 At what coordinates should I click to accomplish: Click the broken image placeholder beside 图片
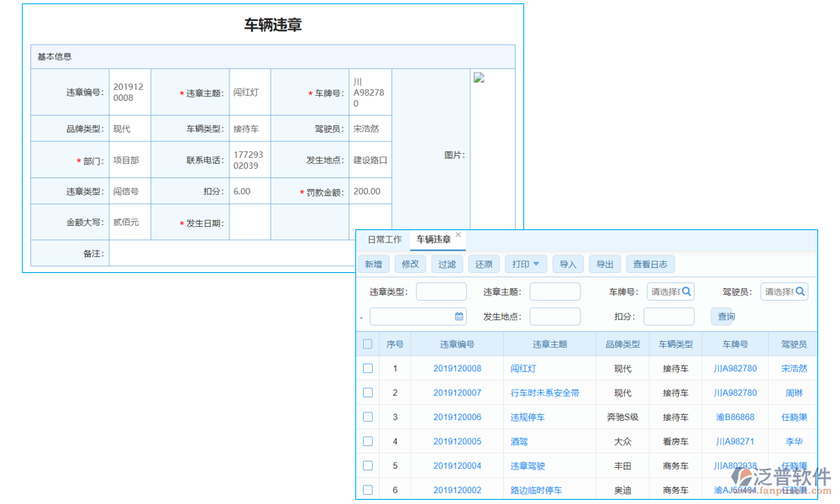(480, 77)
